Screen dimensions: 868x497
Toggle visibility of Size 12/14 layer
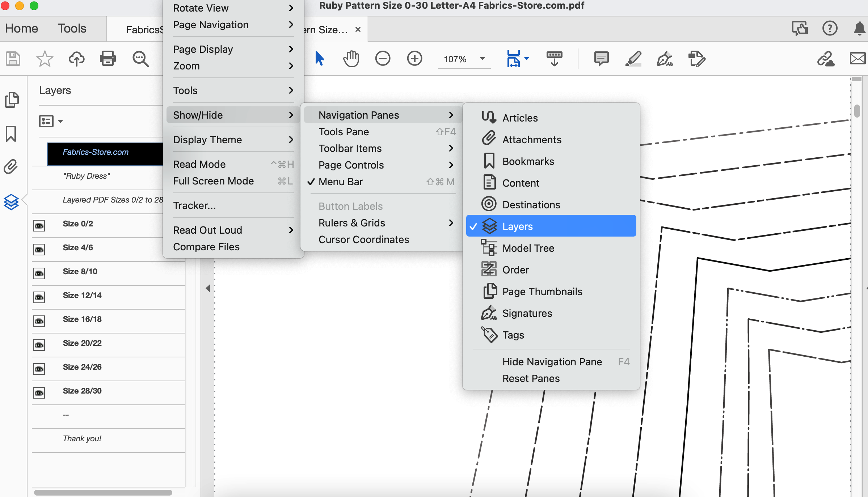[39, 297]
